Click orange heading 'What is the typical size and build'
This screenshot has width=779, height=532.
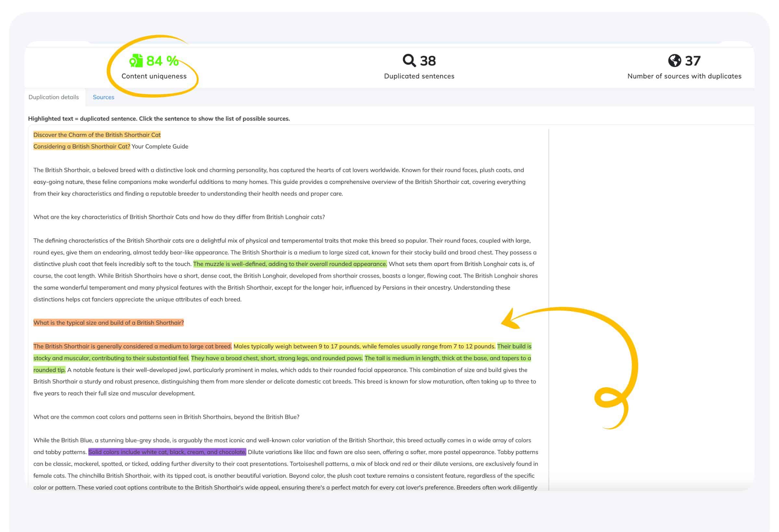pos(108,323)
